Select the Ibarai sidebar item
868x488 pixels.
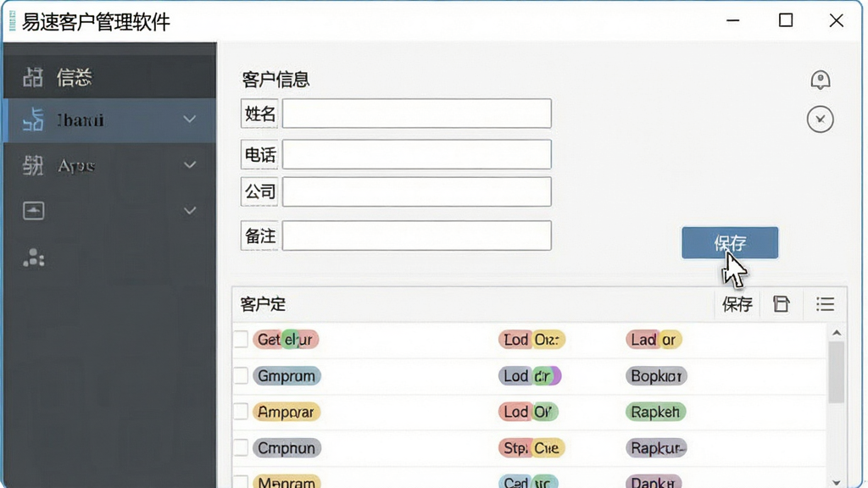coord(109,120)
